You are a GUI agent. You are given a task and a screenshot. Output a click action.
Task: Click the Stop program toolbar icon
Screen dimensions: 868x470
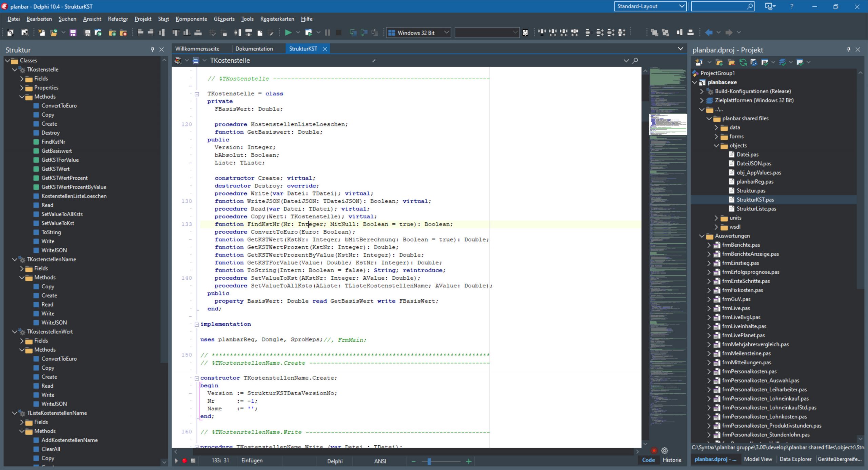tap(338, 33)
